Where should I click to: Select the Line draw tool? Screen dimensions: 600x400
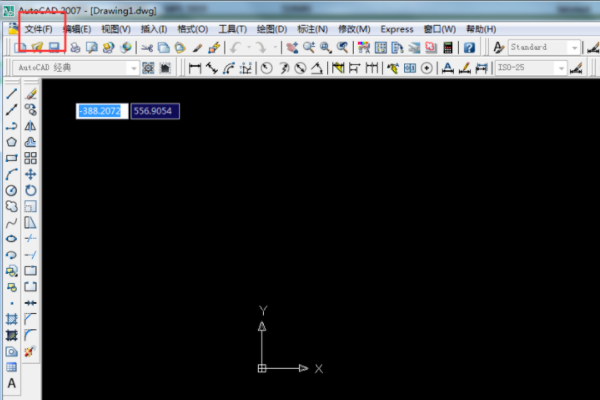tap(11, 94)
